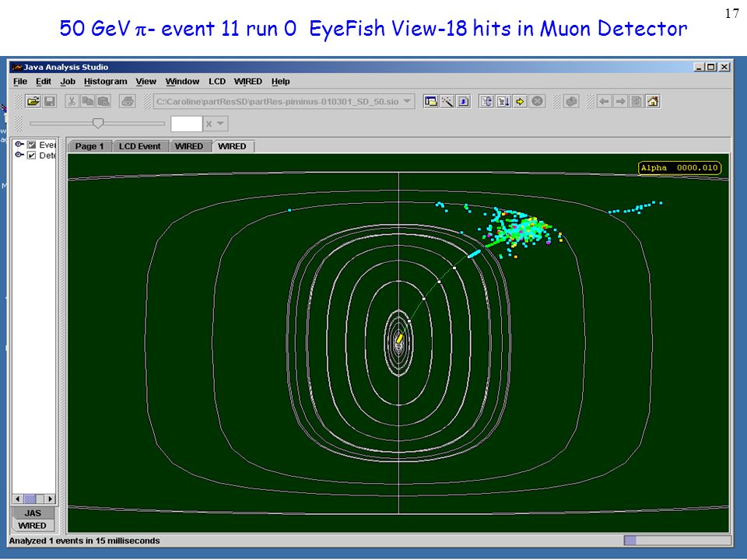
Task: Click the WIRED button at bottom left
Action: [33, 526]
